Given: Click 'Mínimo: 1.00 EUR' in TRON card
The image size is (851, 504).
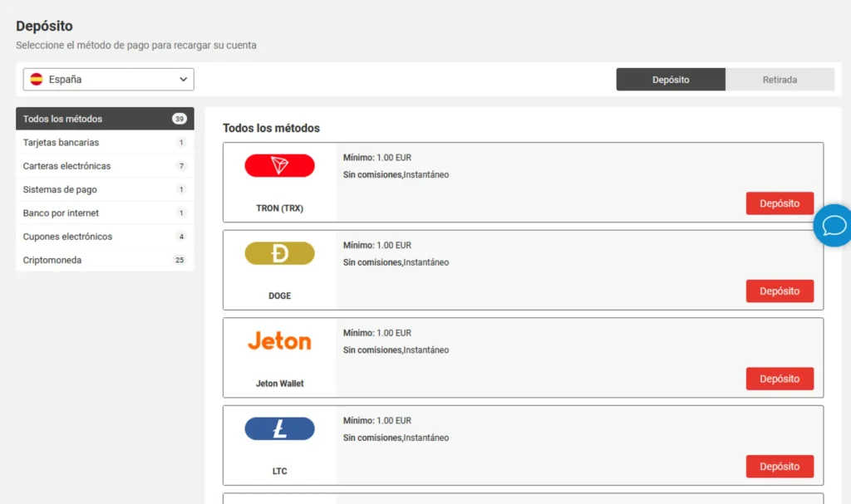Looking at the screenshot, I should (377, 158).
